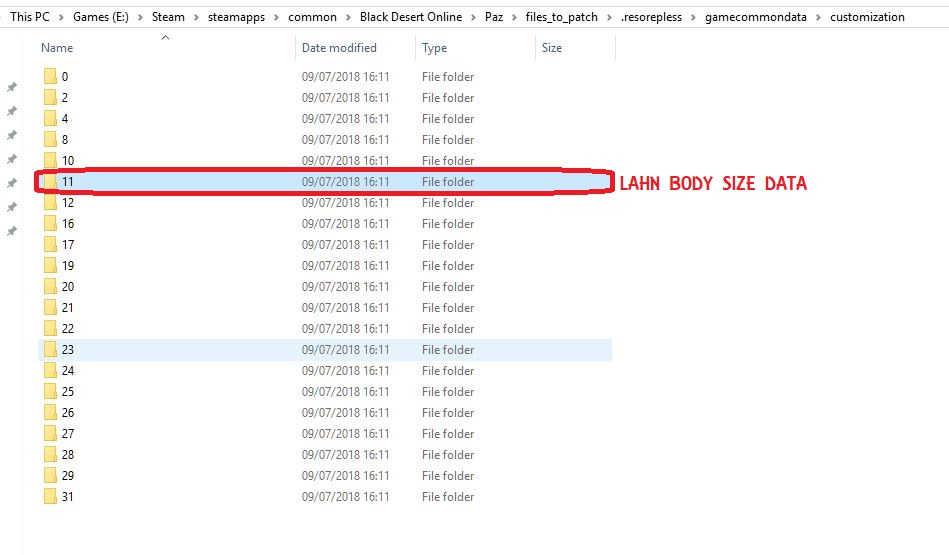Sort by the Date modified column
This screenshot has height=555, width=949.
(337, 48)
